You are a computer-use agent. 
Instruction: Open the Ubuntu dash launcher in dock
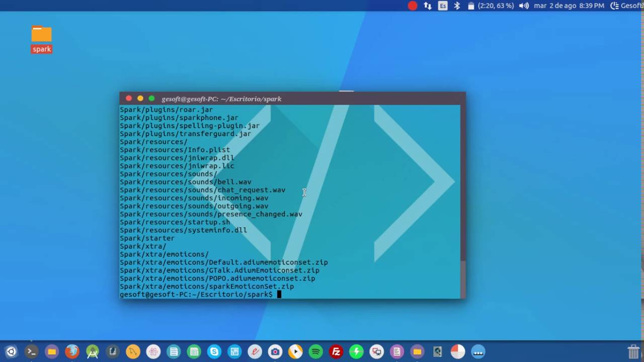coord(11,352)
